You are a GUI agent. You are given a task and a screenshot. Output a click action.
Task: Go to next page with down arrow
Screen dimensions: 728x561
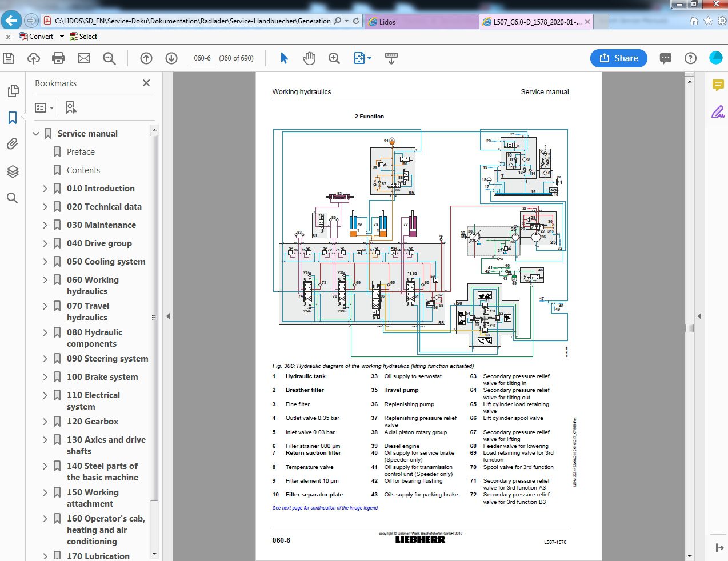click(171, 58)
